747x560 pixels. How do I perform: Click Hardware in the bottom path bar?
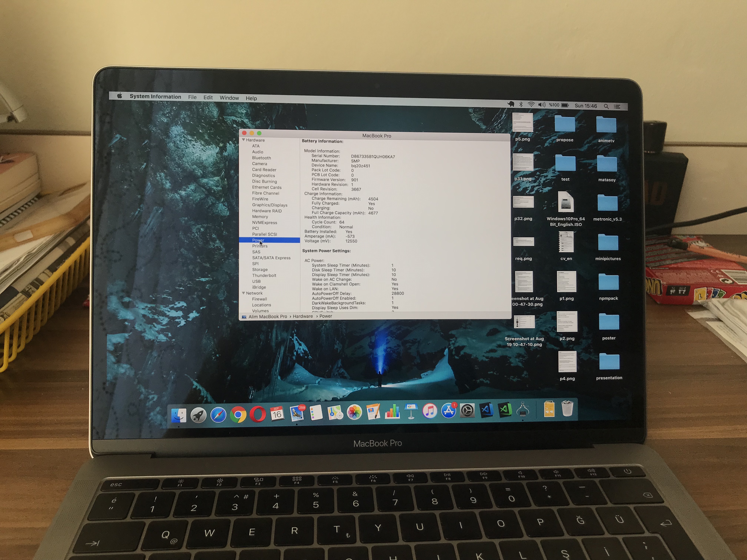click(303, 316)
